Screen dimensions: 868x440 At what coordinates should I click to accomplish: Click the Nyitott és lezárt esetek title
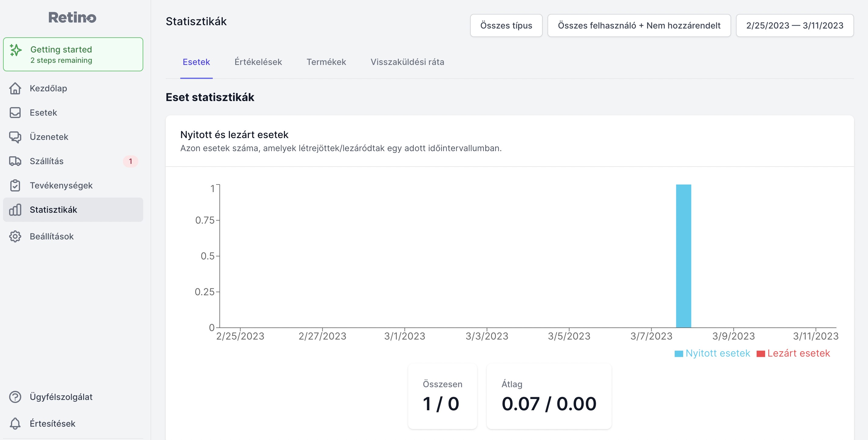click(x=234, y=135)
